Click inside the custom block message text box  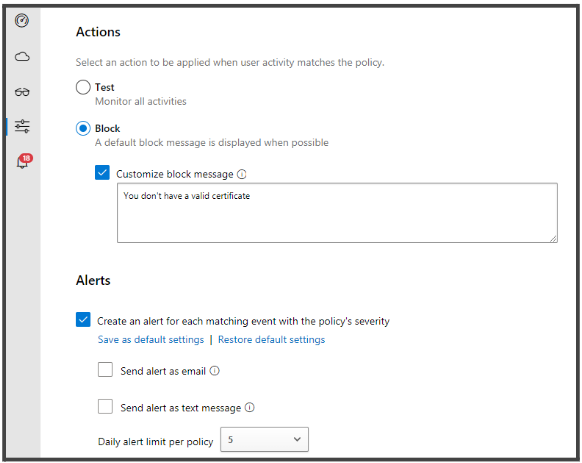point(337,213)
